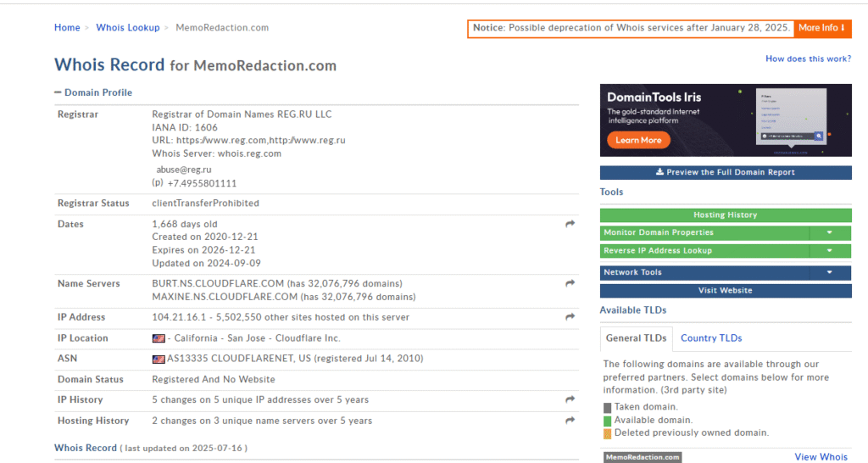
Task: Click the share arrow in Dates row
Action: tap(570, 224)
